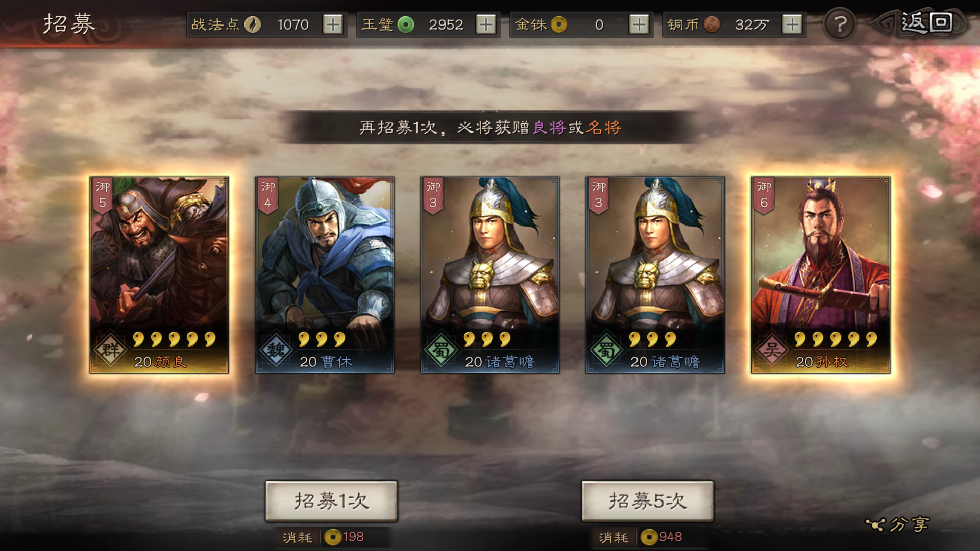Open the question mark help icon
The width and height of the screenshot is (980, 551).
click(840, 24)
